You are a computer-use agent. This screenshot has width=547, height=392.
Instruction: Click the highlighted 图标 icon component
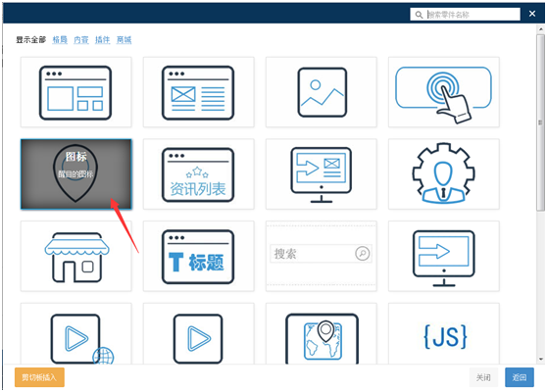click(x=76, y=174)
